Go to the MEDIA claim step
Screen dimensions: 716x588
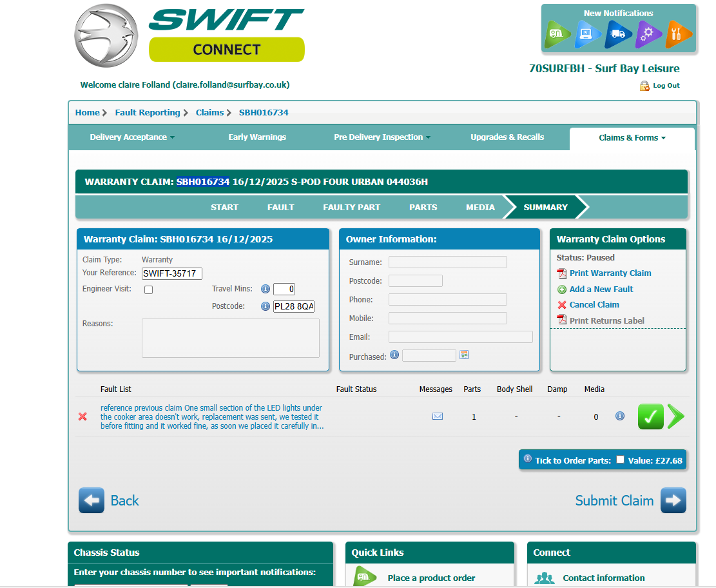(x=480, y=208)
